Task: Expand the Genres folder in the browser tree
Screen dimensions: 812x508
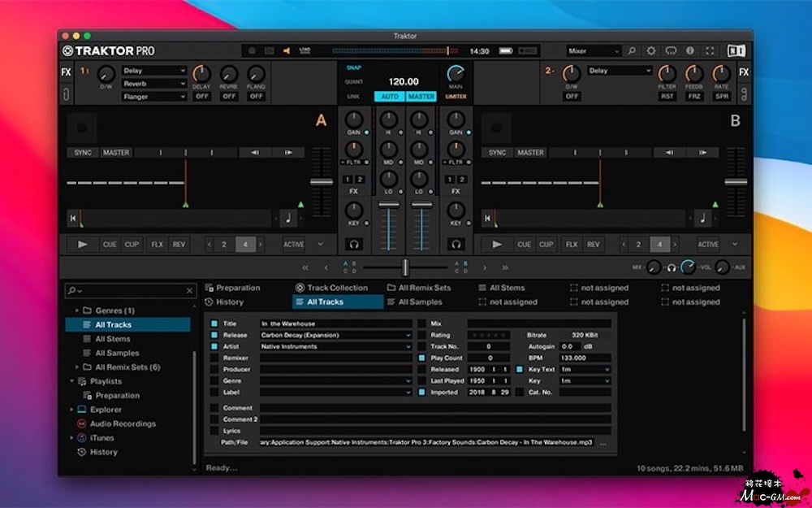Action: (78, 310)
